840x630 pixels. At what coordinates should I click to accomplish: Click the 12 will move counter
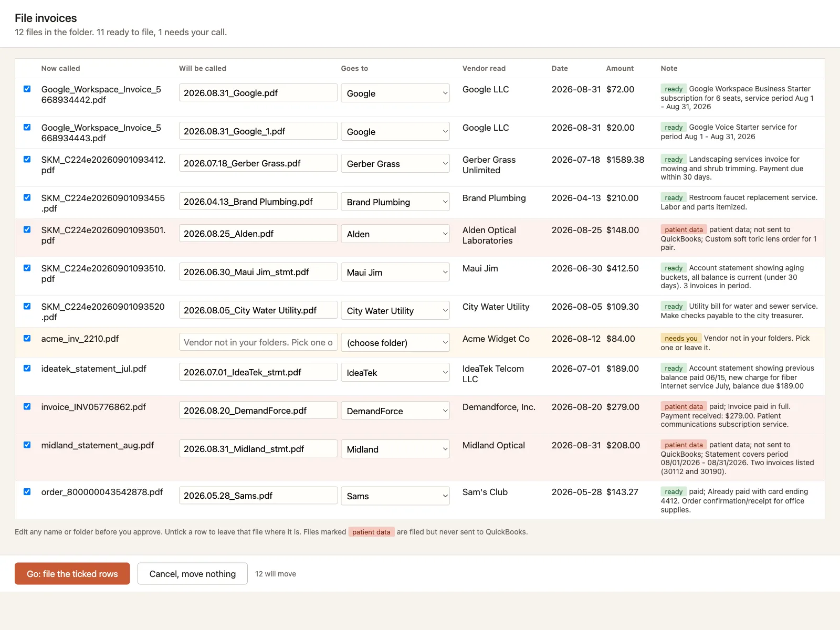(276, 574)
